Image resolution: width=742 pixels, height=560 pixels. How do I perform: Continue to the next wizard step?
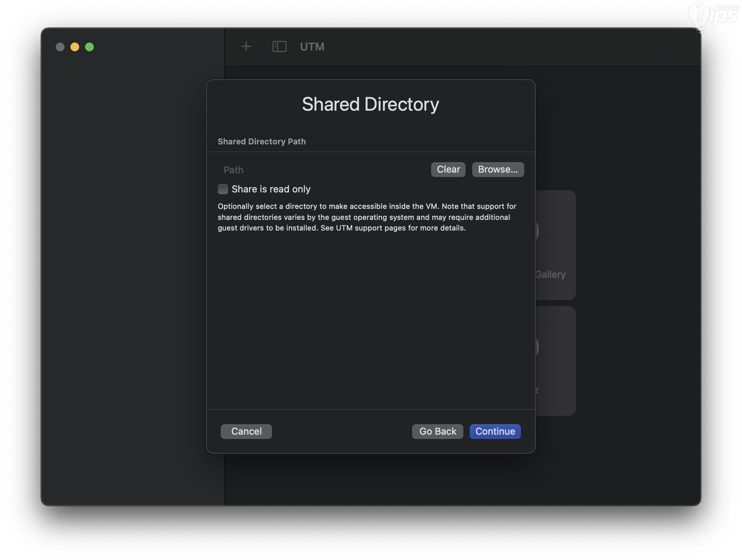coord(495,431)
